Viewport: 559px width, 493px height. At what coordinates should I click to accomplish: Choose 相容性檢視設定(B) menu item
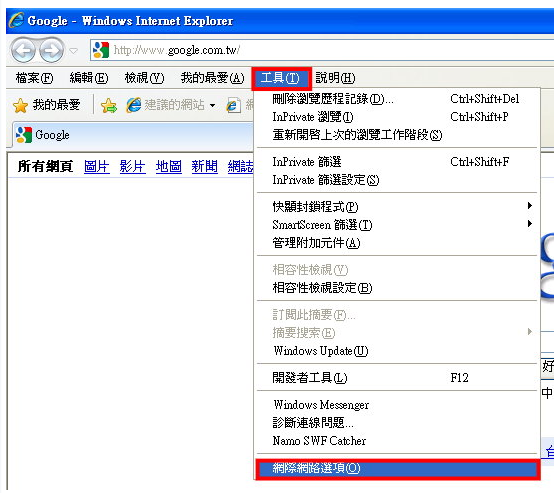[398, 288]
